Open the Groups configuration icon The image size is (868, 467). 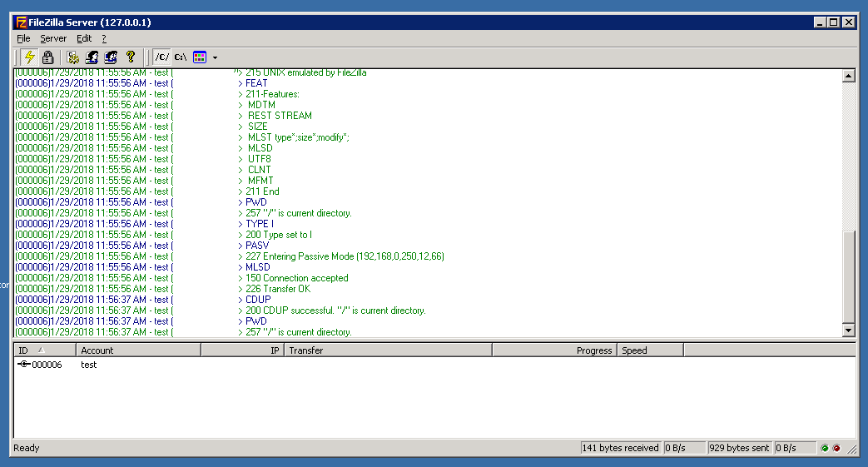[x=111, y=57]
